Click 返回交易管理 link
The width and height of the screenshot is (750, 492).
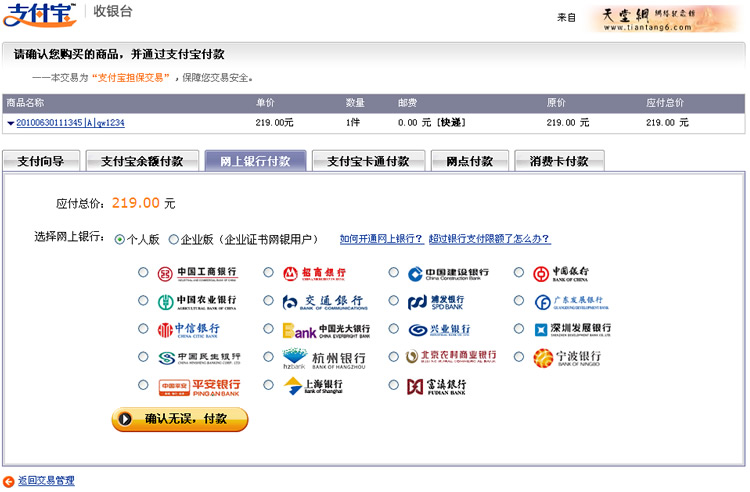tap(46, 481)
